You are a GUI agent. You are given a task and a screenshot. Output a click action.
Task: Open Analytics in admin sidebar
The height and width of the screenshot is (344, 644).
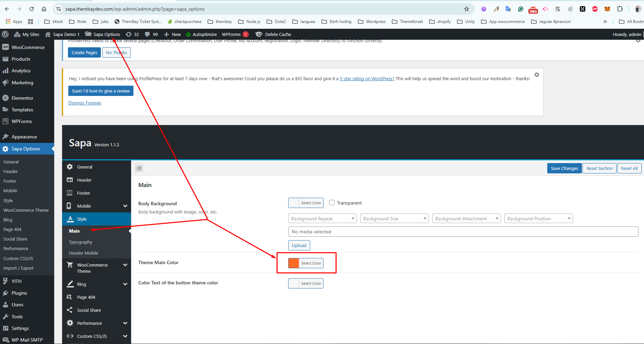click(x=27, y=71)
